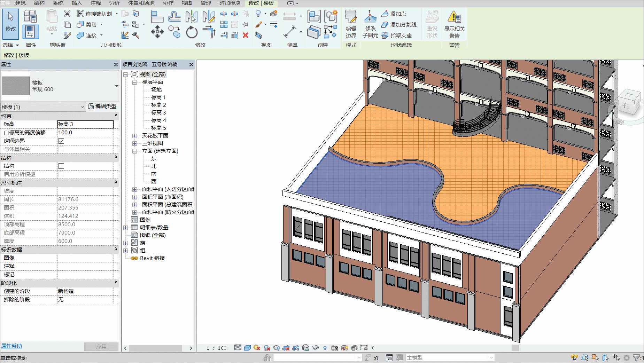Click the 添加点 add point tool

pos(394,14)
